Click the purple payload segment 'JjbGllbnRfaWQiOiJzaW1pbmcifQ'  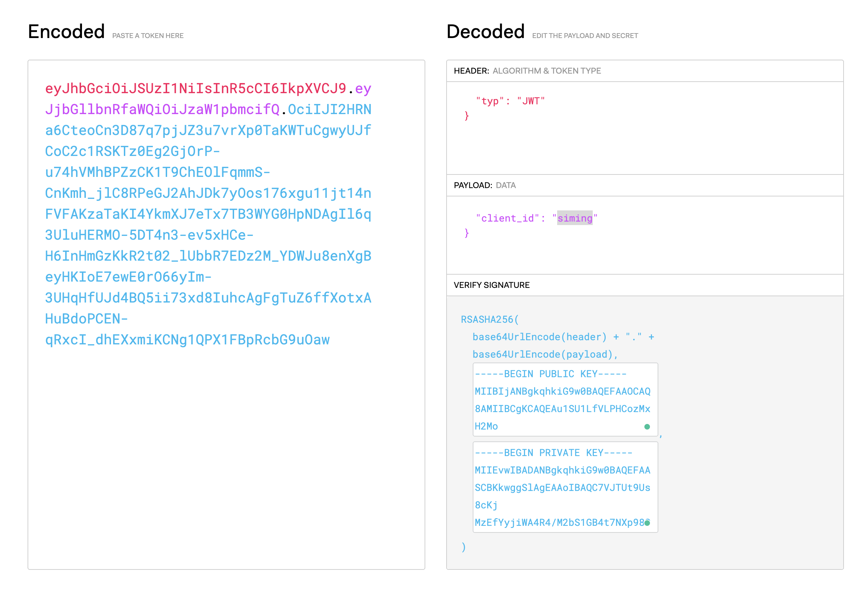coord(162,110)
